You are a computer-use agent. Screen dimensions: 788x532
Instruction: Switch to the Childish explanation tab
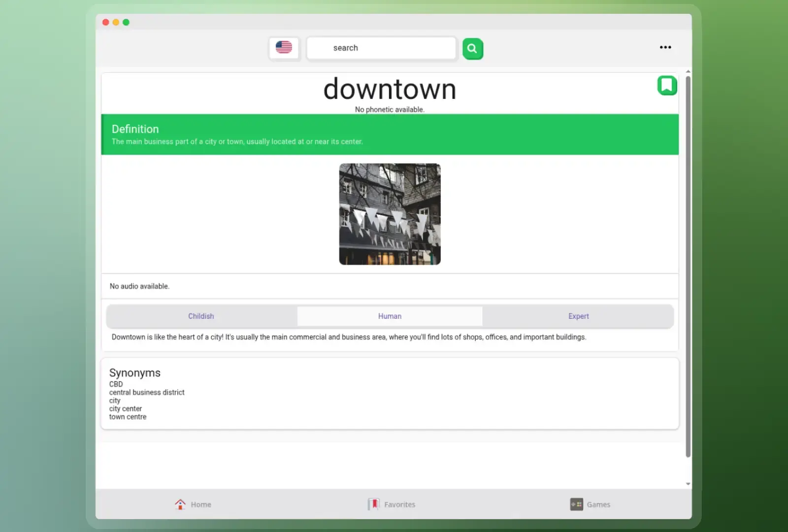201,316
